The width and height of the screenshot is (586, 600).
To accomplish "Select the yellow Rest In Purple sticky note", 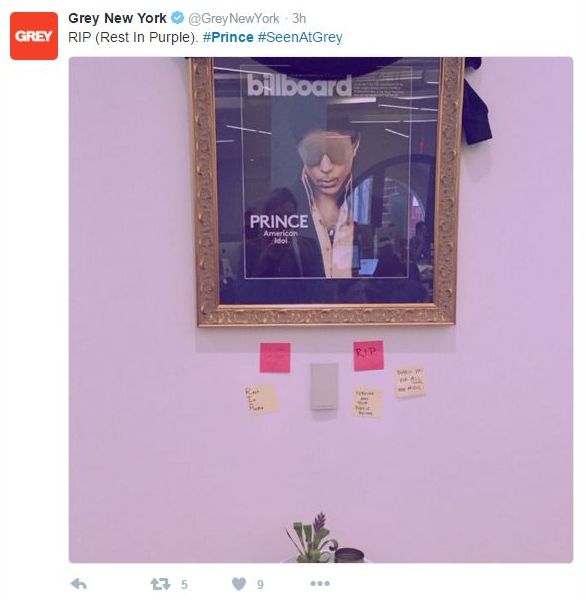I will pos(261,399).
